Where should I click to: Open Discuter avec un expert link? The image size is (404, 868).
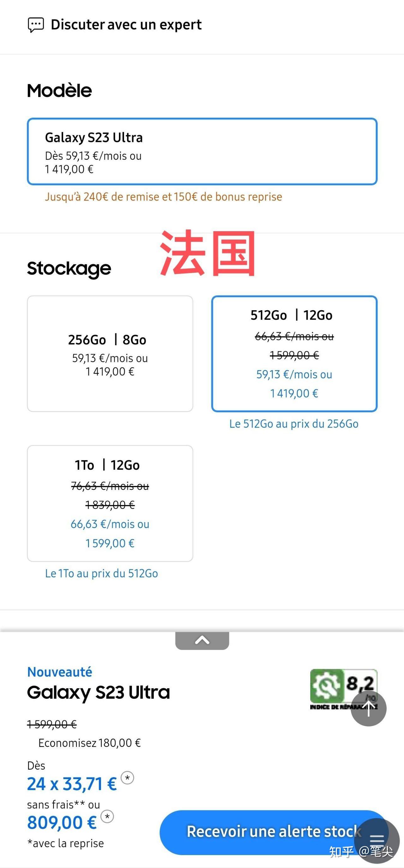pyautogui.click(x=126, y=25)
